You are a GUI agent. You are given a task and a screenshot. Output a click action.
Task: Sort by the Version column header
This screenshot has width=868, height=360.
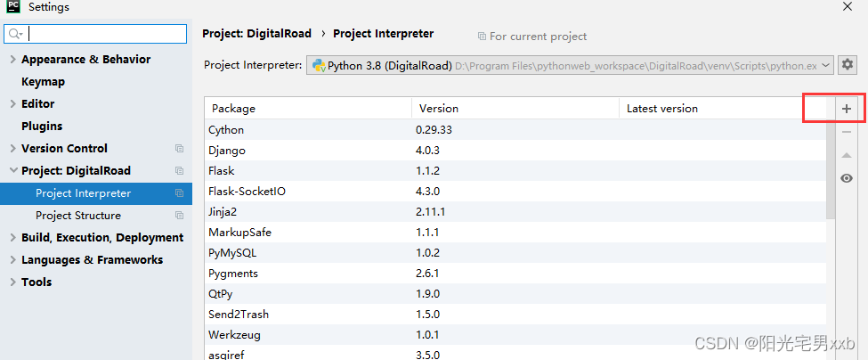click(x=515, y=109)
